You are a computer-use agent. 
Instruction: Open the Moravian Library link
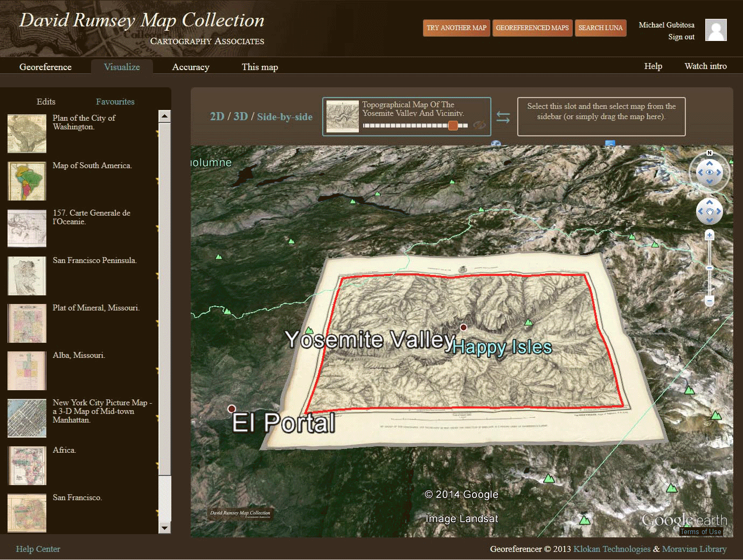(694, 549)
